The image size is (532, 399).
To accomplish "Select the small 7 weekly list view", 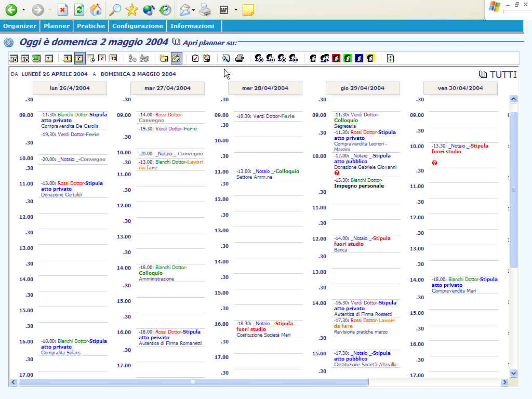I will tap(102, 58).
